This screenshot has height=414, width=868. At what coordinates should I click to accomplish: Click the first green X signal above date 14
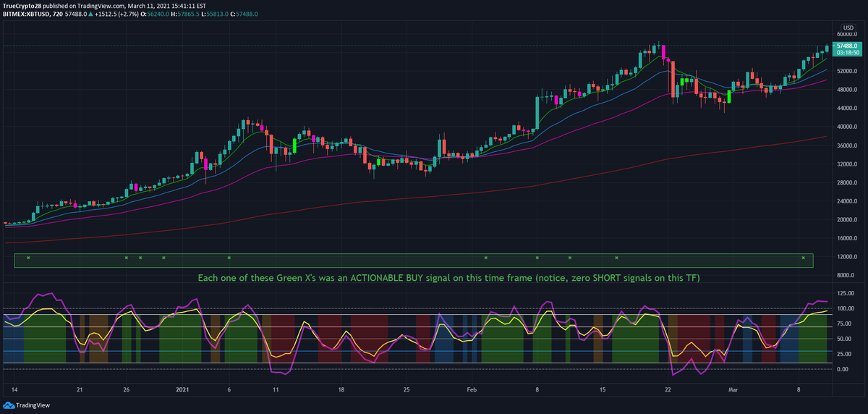coord(28,258)
